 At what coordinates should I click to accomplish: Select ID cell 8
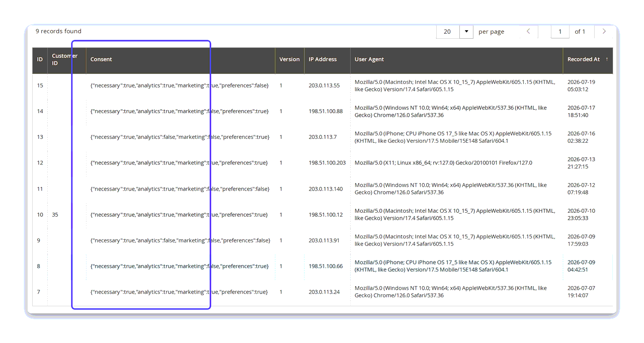[x=39, y=266]
